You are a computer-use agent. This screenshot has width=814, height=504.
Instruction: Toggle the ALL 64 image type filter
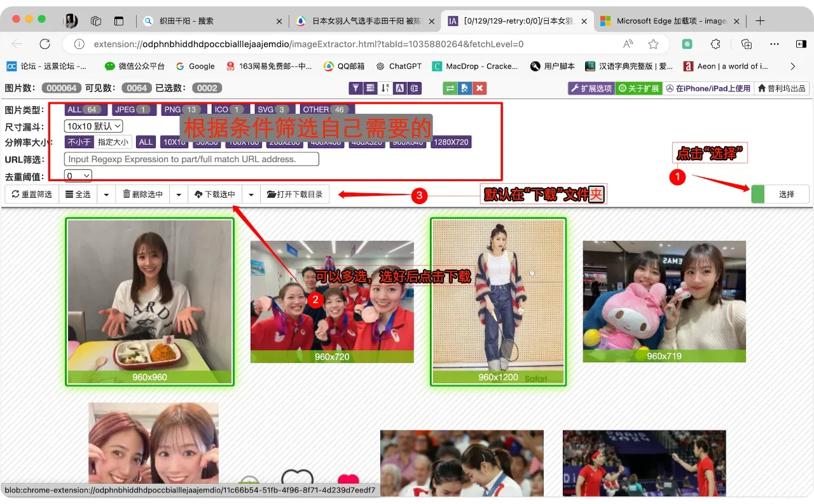click(85, 109)
